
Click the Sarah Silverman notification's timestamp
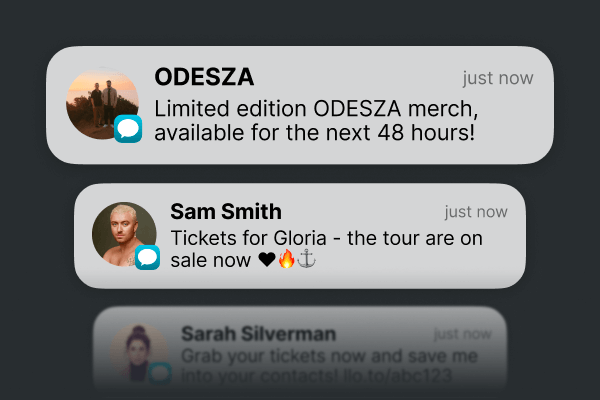coord(462,334)
